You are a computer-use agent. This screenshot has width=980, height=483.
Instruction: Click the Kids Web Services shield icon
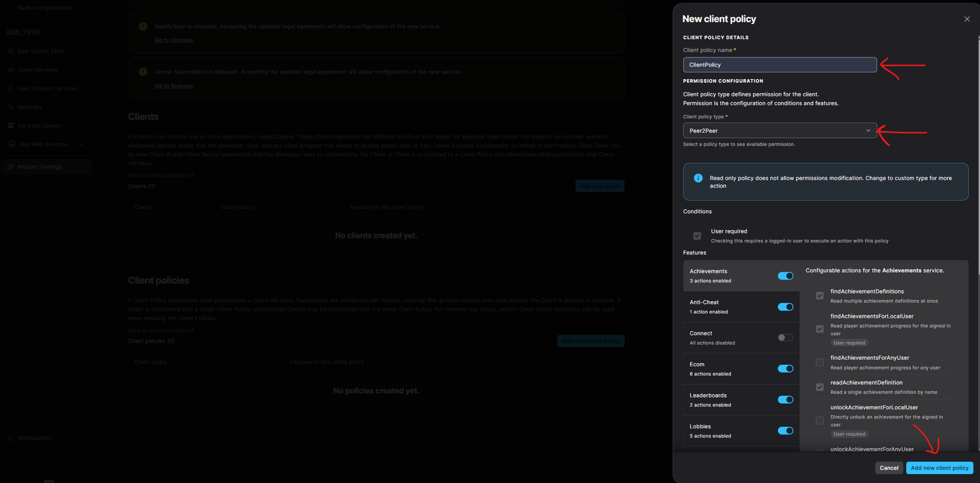10,144
